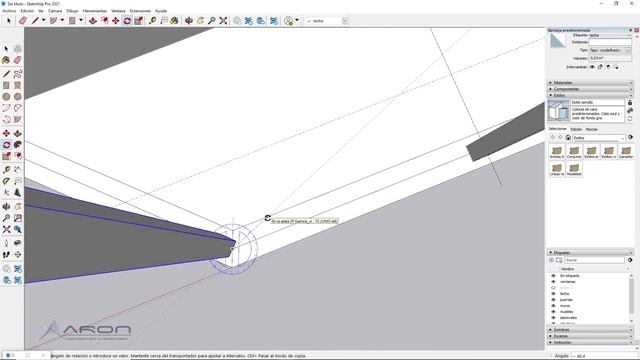The image size is (640, 360).
Task: Toggle visibility of desniveles tag
Action: [553, 318]
